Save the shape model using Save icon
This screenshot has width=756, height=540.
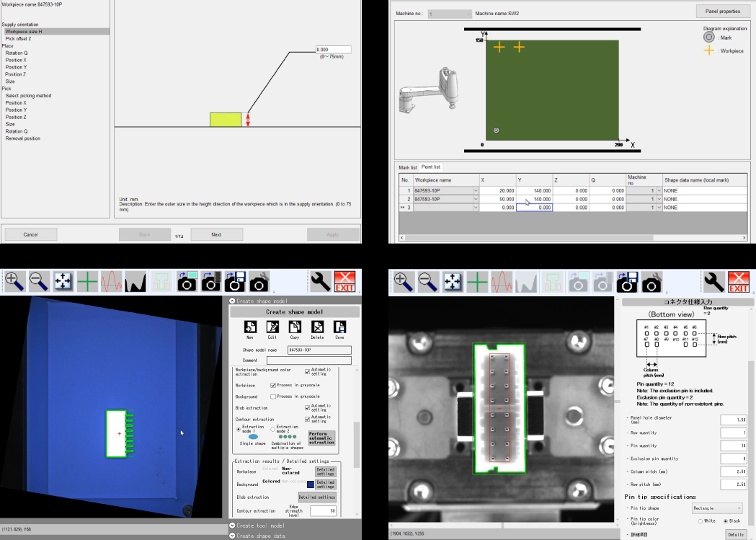[x=339, y=327]
